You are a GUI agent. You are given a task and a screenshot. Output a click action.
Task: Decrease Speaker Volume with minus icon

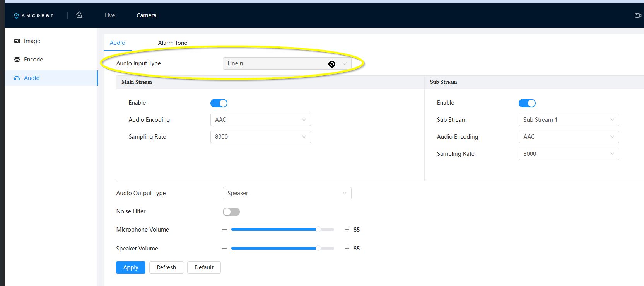[225, 249]
